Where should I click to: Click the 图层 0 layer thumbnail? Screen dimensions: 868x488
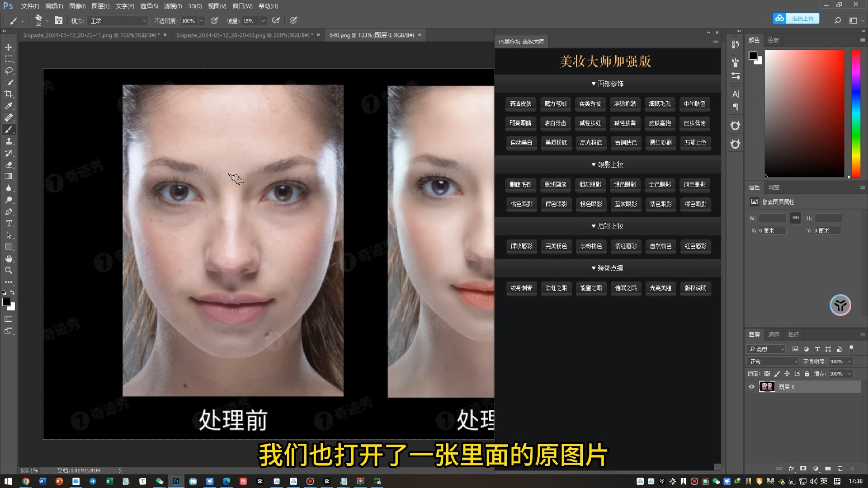click(x=767, y=387)
